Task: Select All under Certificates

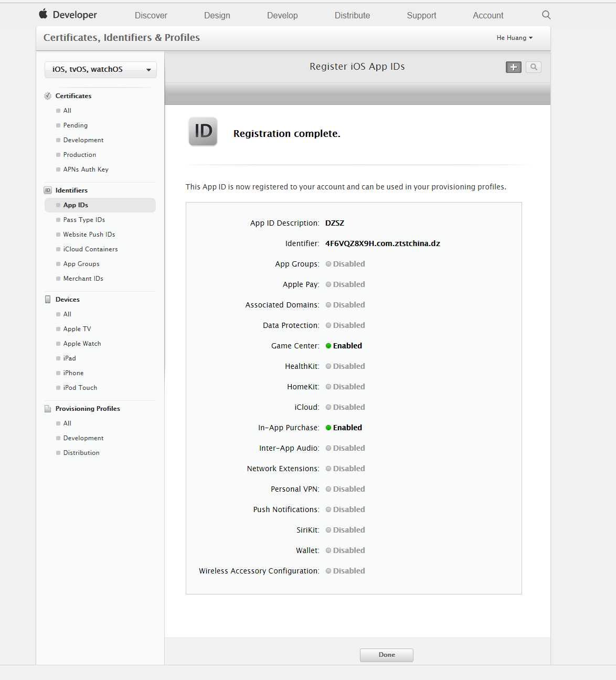Action: click(x=67, y=111)
